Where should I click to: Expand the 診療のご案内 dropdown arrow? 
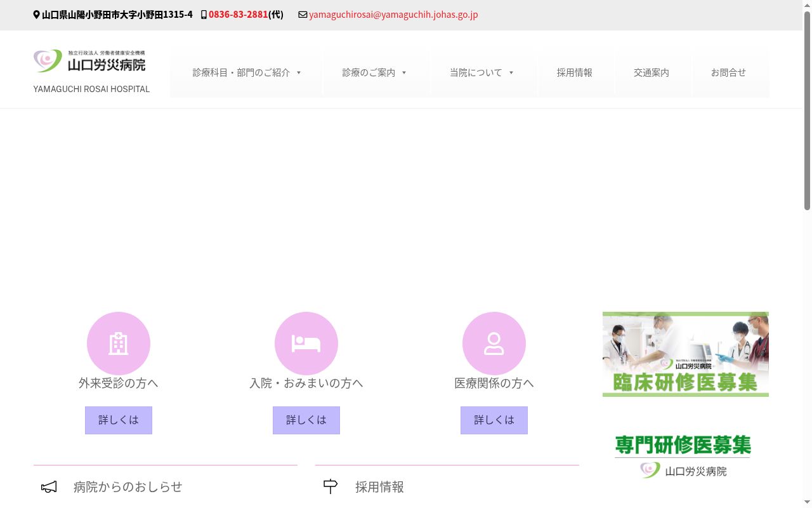(x=404, y=73)
